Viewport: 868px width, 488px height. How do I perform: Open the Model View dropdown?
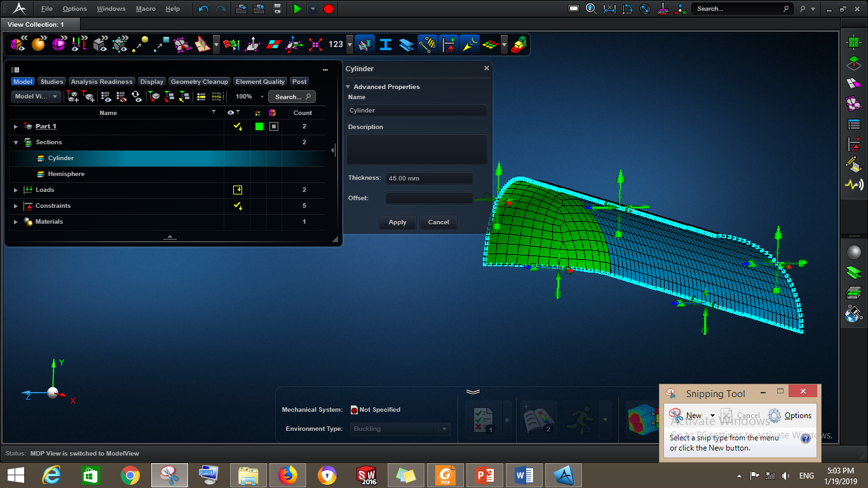(x=36, y=97)
